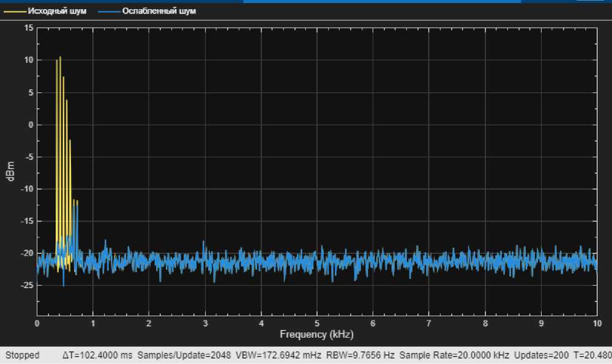Click the 0 dBm tick label on y-axis
The width and height of the screenshot is (612, 364).
tap(31, 125)
